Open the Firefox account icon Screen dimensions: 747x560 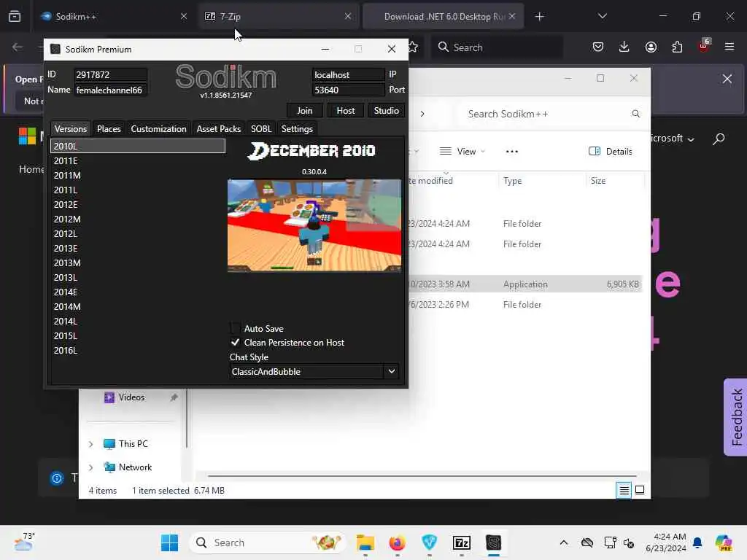(651, 47)
